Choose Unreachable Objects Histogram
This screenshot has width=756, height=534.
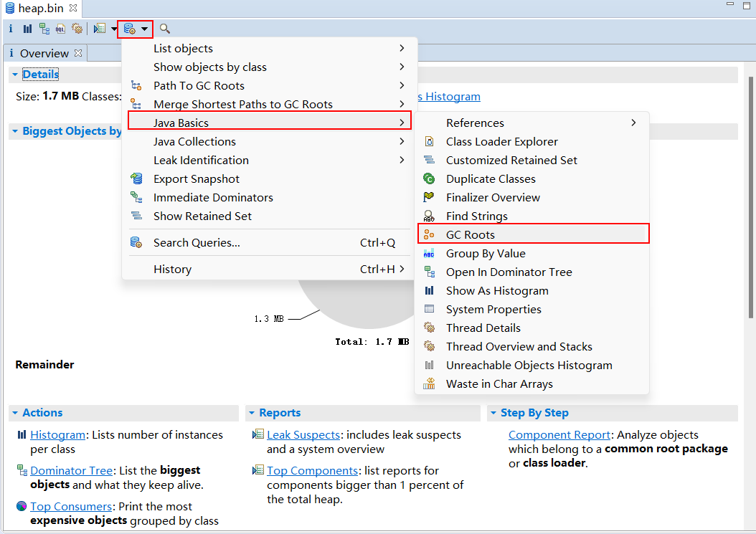click(531, 366)
